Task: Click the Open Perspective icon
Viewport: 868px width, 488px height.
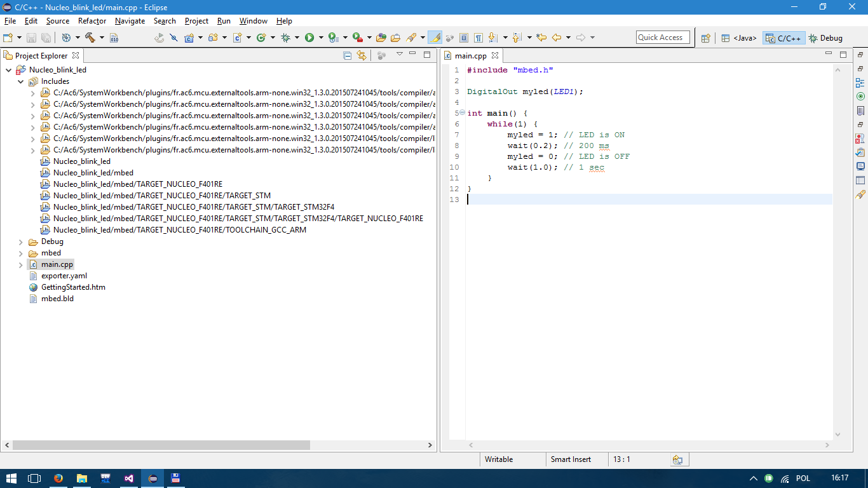Action: point(705,38)
